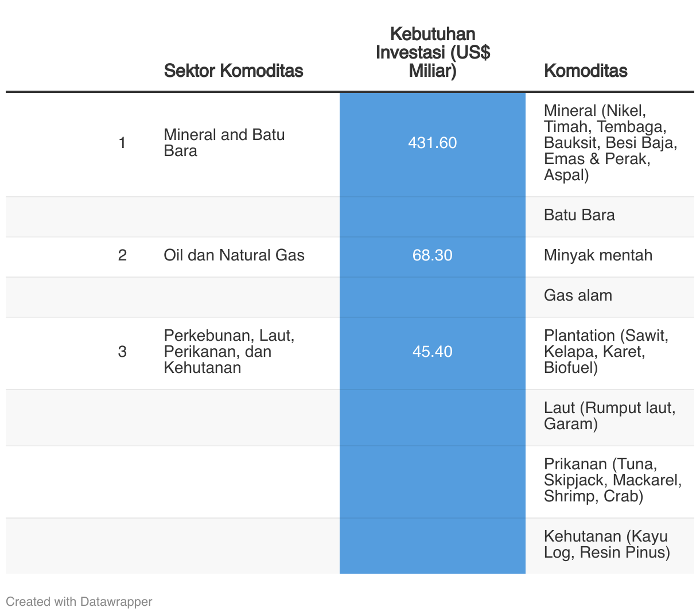This screenshot has height=615, width=700.
Task: Select the Laut (Rumput laut, Garam) cell
Action: (x=610, y=416)
